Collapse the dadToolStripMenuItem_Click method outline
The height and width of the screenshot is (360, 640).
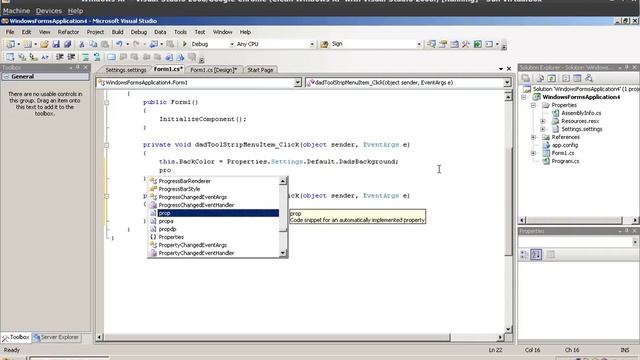pos(107,145)
